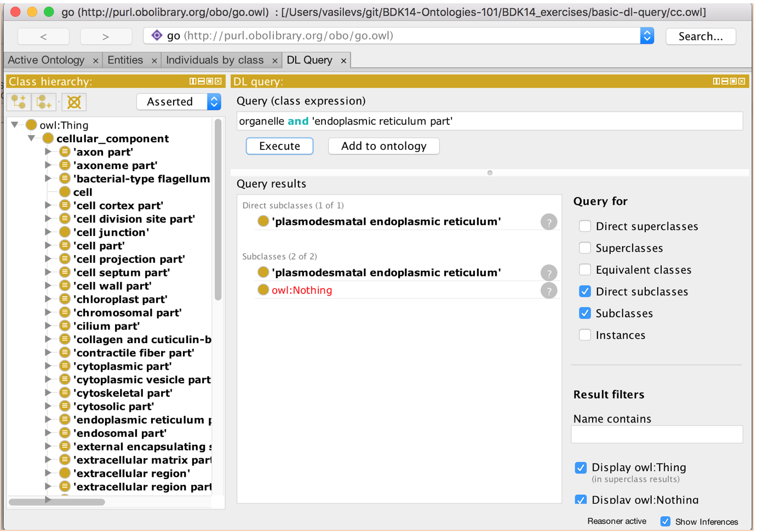Image resolution: width=757 pixels, height=532 pixels.
Task: Enable Direct superclasses checkbox
Action: (x=585, y=226)
